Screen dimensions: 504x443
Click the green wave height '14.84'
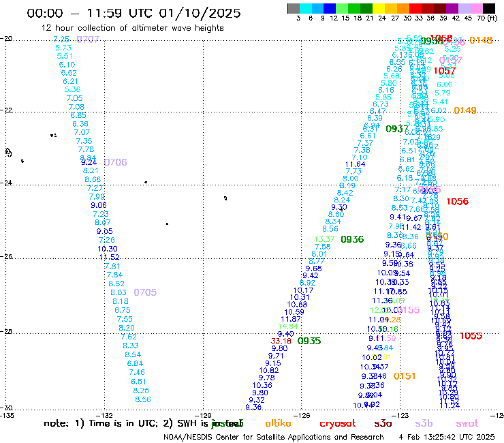point(288,326)
